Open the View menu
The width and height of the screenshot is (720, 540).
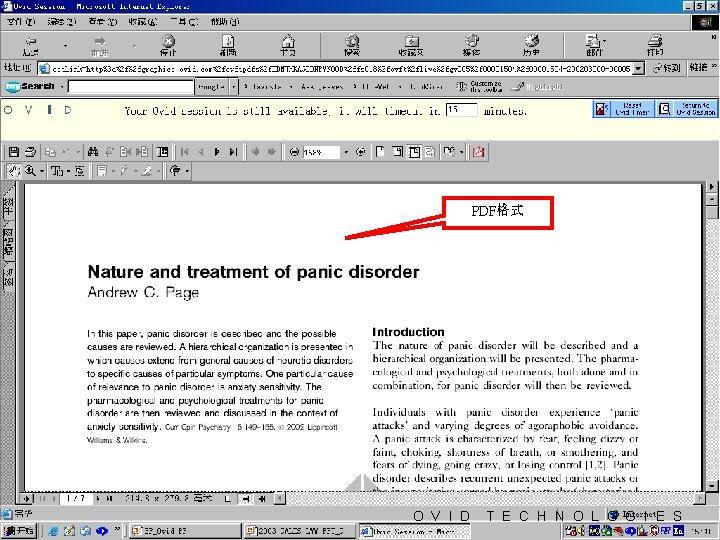pyautogui.click(x=102, y=22)
